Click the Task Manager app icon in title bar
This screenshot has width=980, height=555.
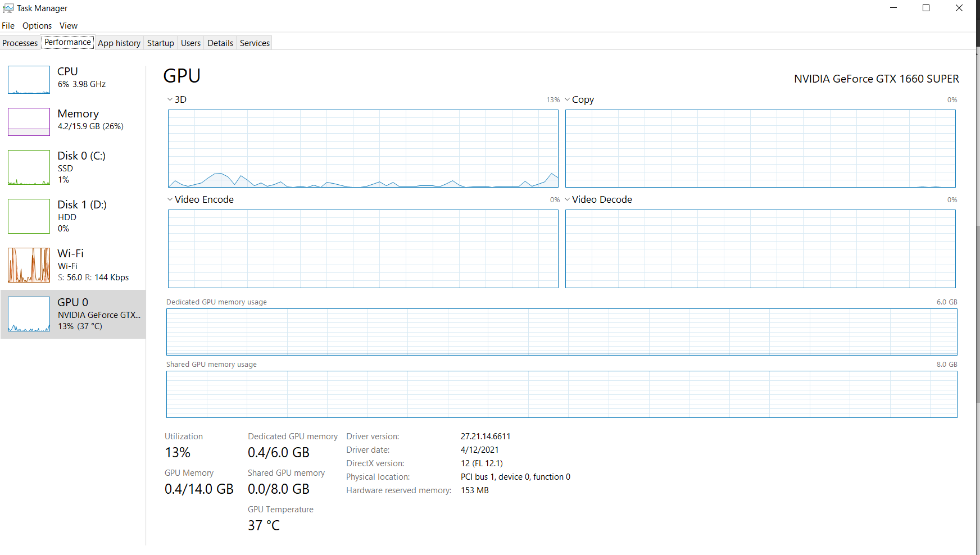pos(8,8)
